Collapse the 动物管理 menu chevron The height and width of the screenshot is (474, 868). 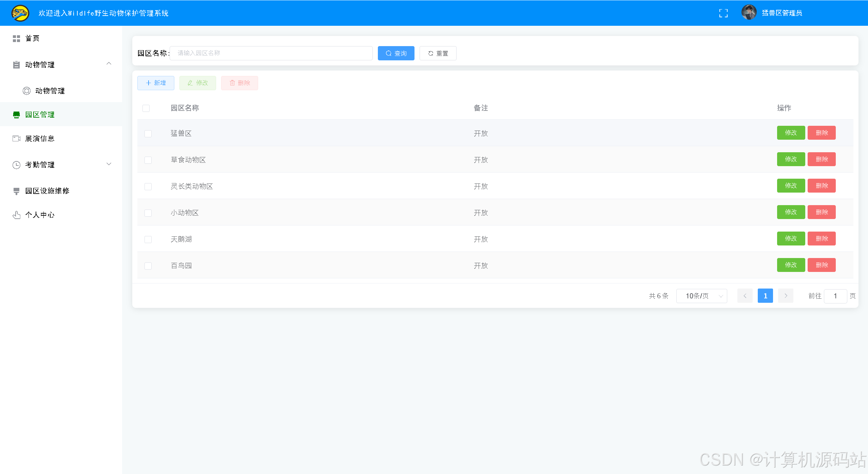(x=109, y=64)
